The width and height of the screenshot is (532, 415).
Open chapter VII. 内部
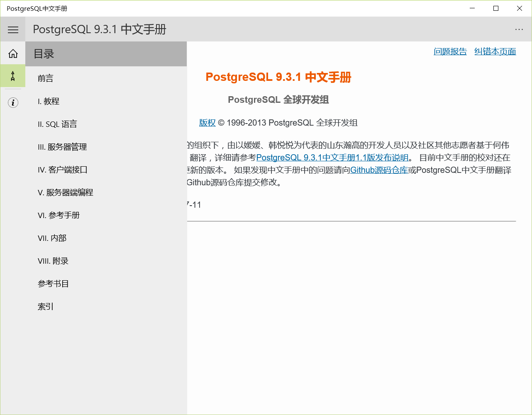point(106,238)
